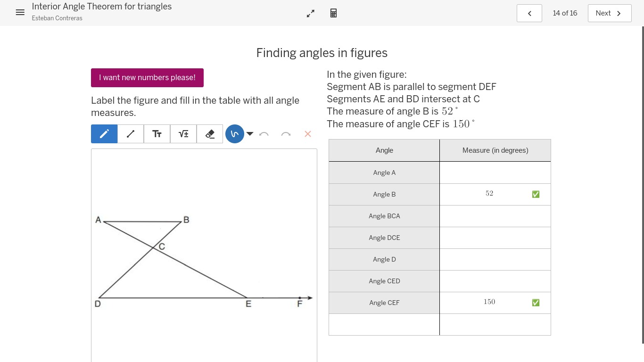Clear the sketch with the X icon

[x=308, y=134]
